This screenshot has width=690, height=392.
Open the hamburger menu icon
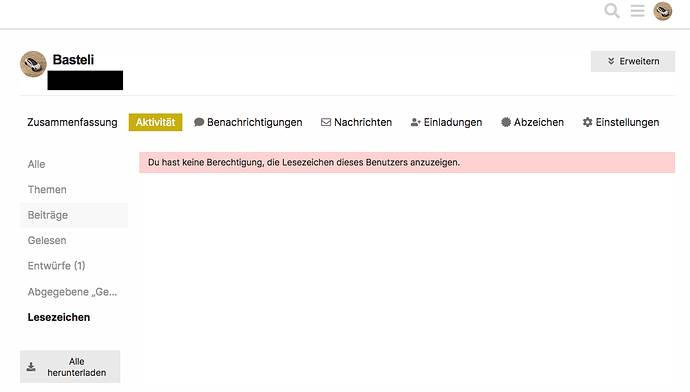(x=637, y=11)
